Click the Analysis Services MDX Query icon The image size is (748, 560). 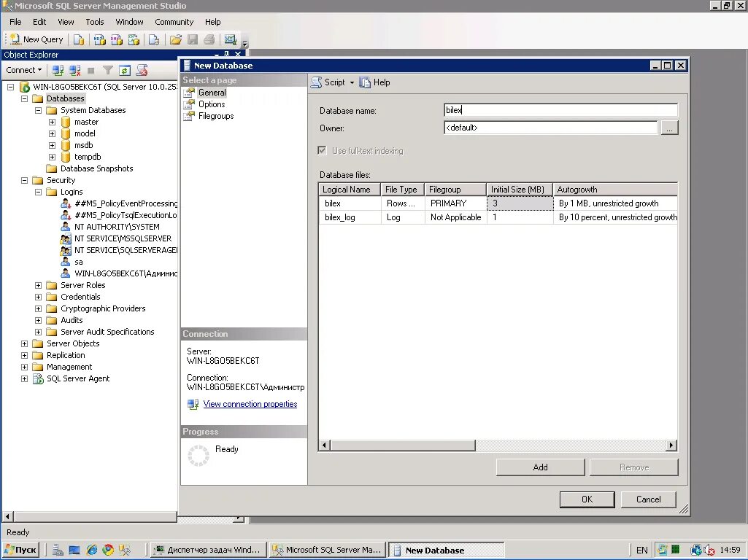(99, 39)
